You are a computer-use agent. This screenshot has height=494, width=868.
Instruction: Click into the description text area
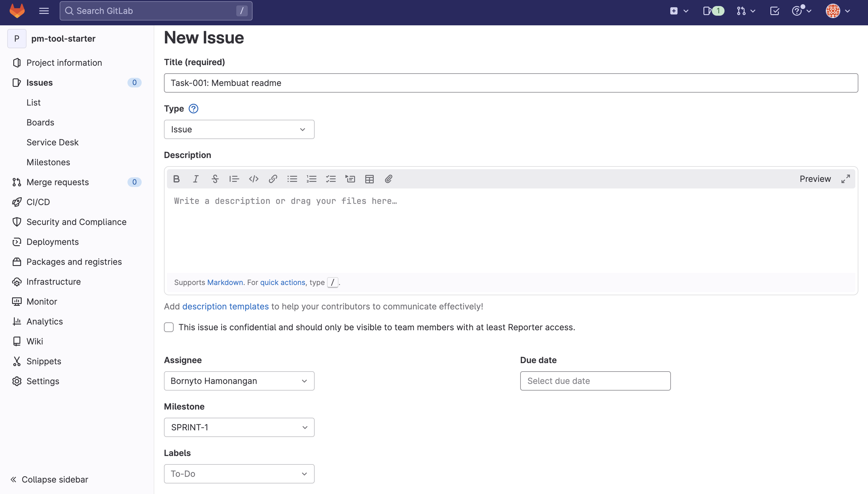(x=511, y=231)
